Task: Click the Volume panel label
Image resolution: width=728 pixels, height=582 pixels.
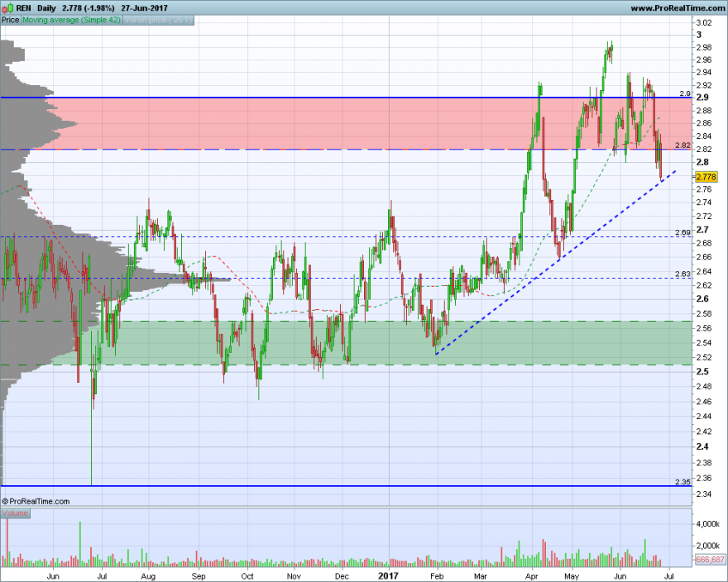Action: (x=15, y=513)
